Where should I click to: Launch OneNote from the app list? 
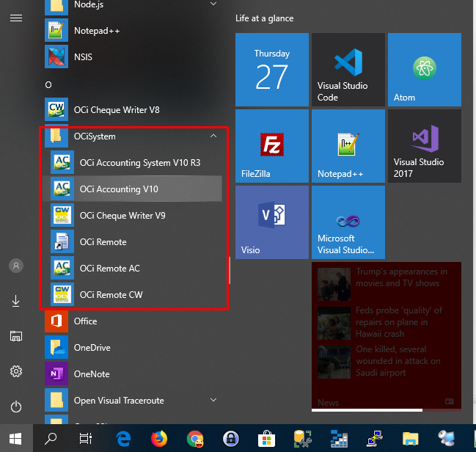click(133, 374)
